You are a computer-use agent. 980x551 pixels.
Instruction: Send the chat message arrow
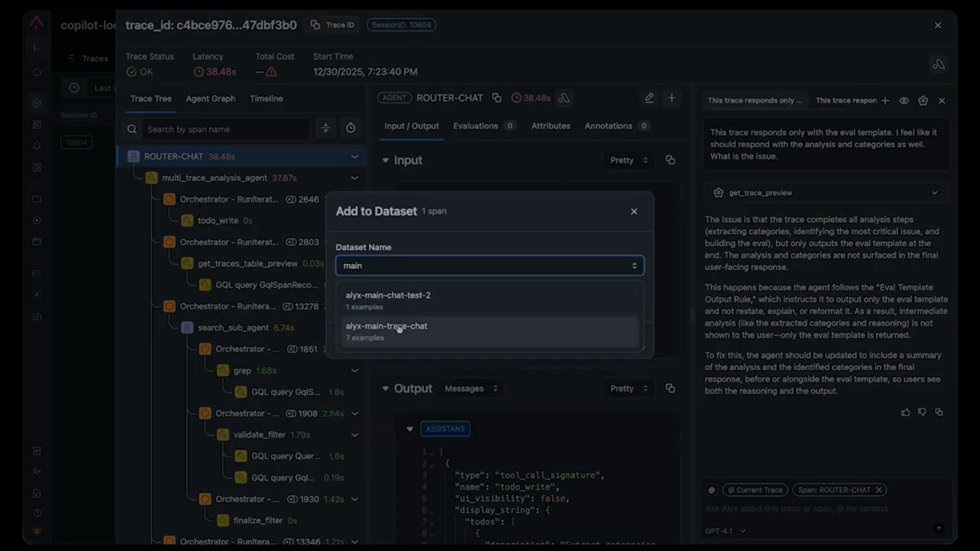(x=939, y=529)
